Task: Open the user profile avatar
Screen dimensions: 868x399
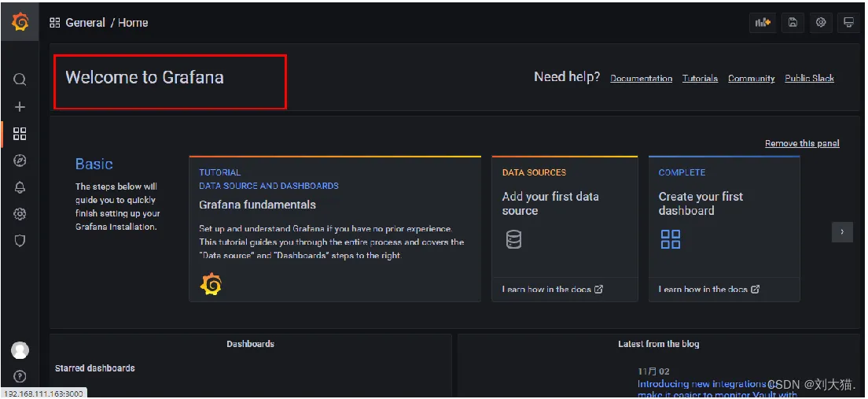Action: tap(20, 350)
